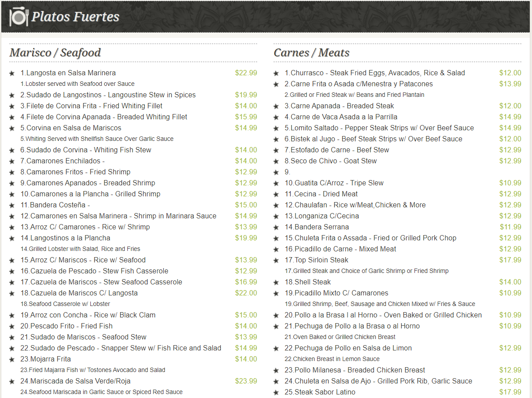
Task: Click star icon next to Camarones Fritos
Action: click(12, 172)
